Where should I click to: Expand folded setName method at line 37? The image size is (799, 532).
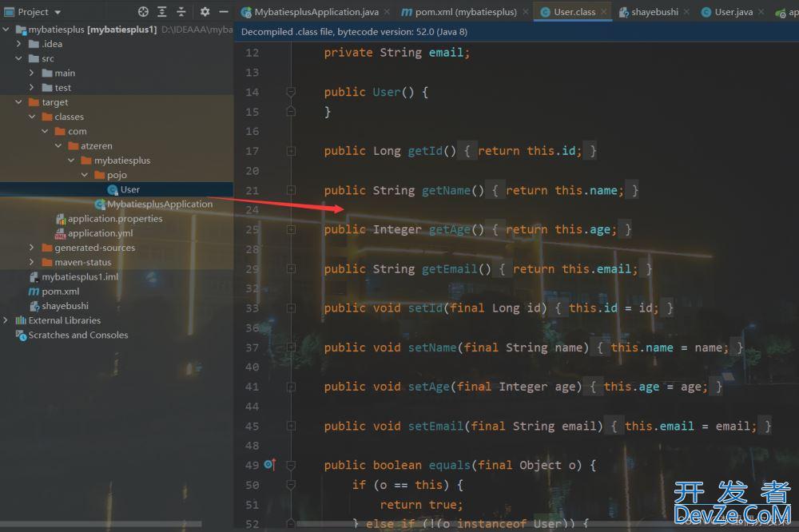(291, 347)
